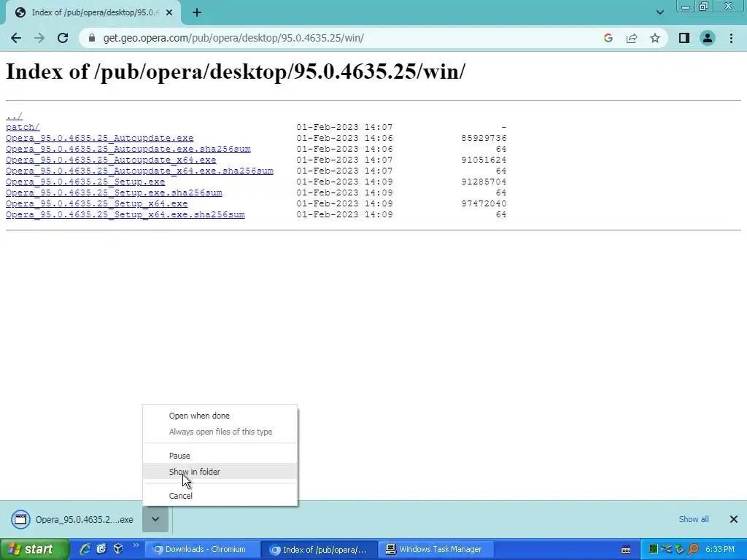Image resolution: width=747 pixels, height=560 pixels.
Task: Open the parent directory ../ link
Action: (x=14, y=116)
